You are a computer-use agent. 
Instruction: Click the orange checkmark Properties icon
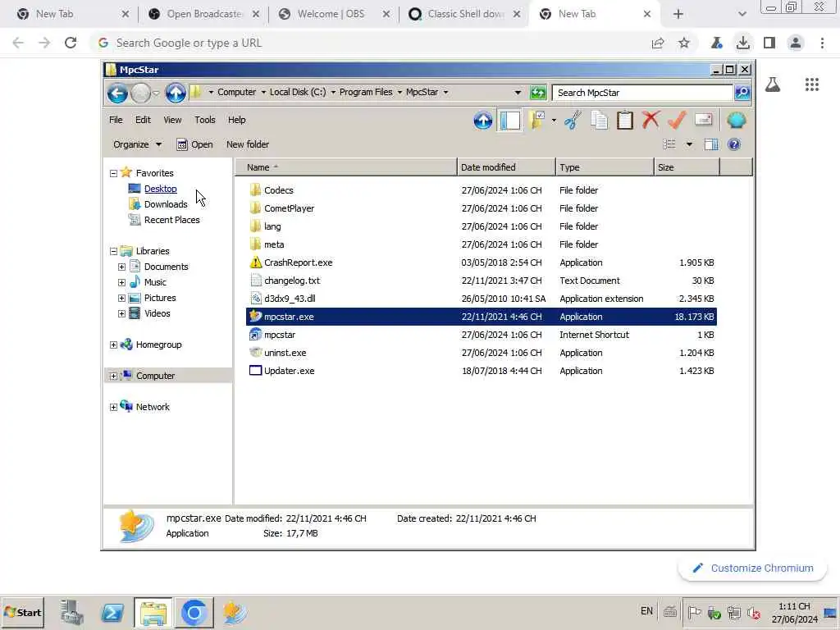677,120
